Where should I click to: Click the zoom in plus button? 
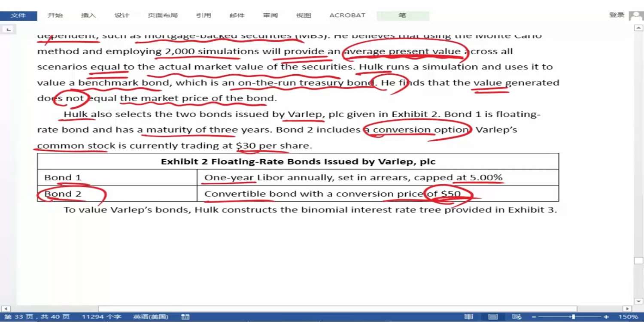(x=606, y=317)
